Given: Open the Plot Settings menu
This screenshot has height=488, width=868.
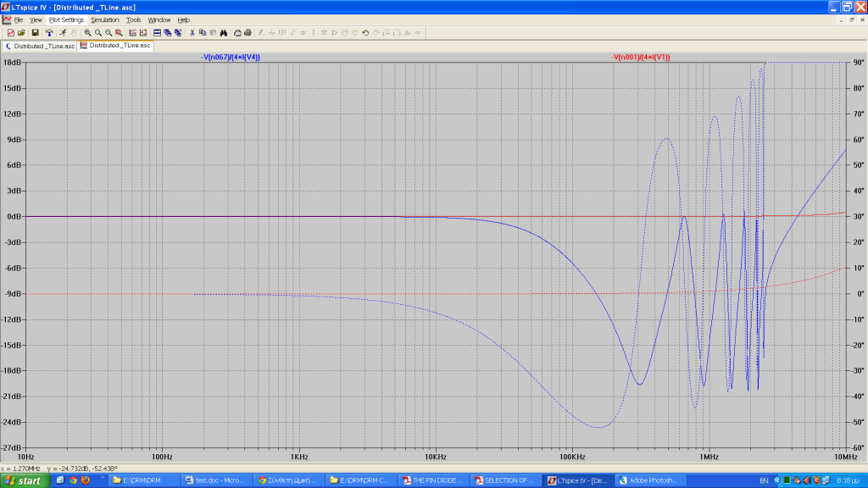Looking at the screenshot, I should coord(66,19).
